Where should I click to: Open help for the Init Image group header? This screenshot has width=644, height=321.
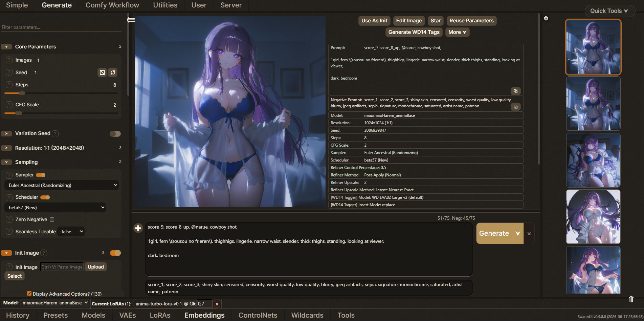pos(44,253)
